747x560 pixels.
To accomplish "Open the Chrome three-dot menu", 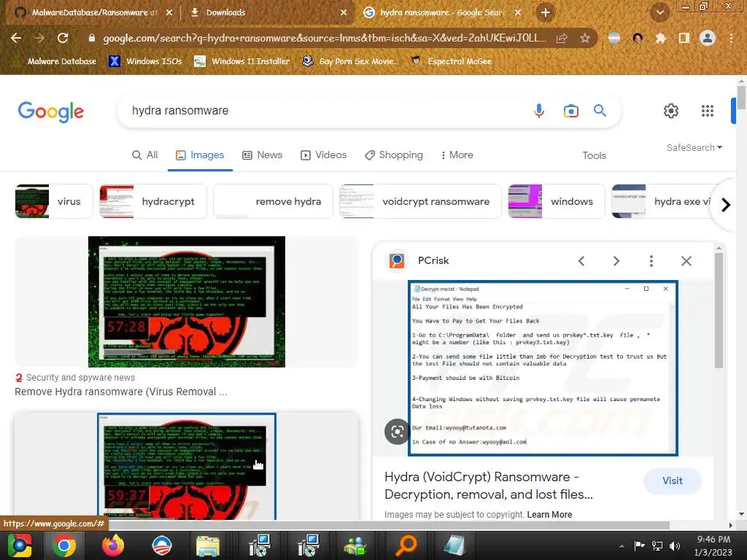I will click(731, 38).
